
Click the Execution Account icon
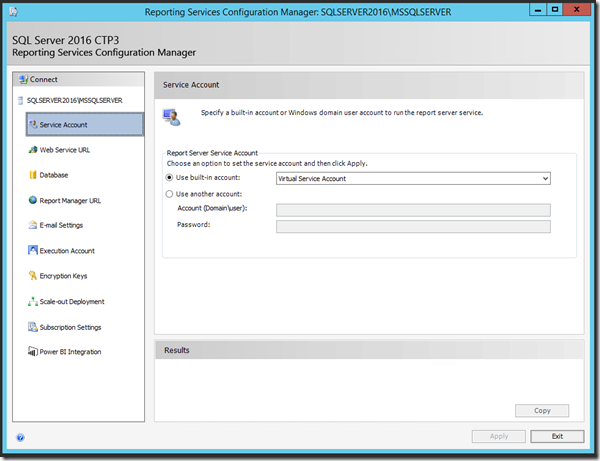pyautogui.click(x=32, y=251)
